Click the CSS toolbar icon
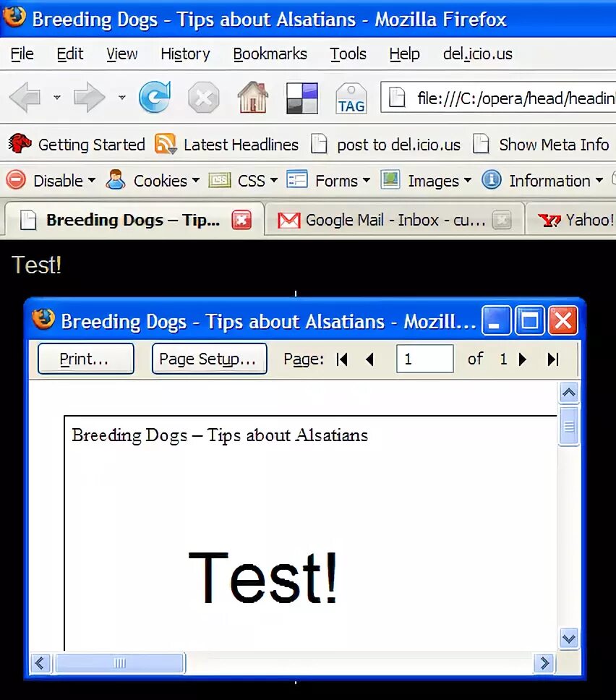Screen dimensions: 616x700 click(x=220, y=180)
